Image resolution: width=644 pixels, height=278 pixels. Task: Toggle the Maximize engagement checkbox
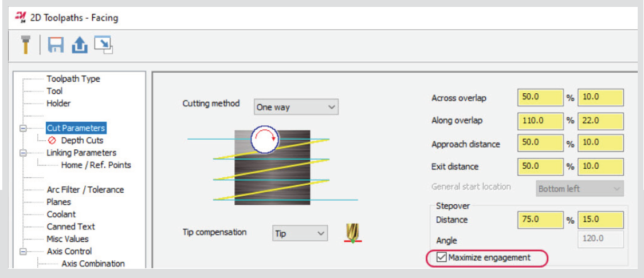442,257
